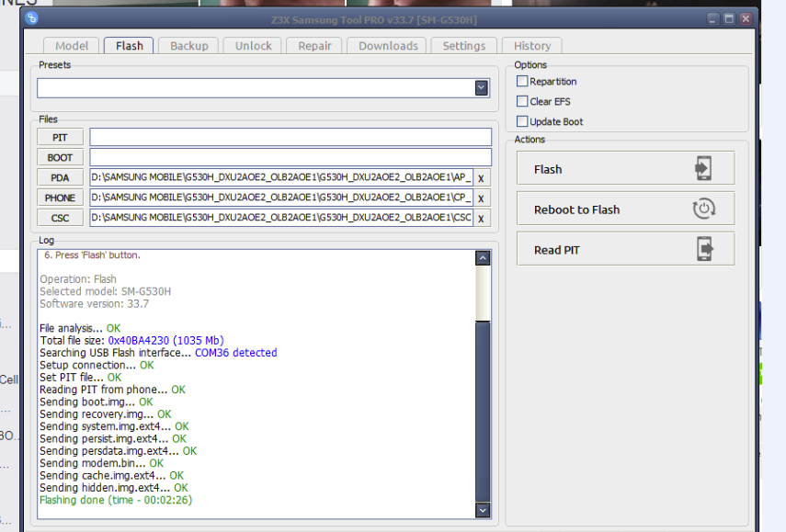Toggle the Update Boot checkbox

tap(522, 121)
